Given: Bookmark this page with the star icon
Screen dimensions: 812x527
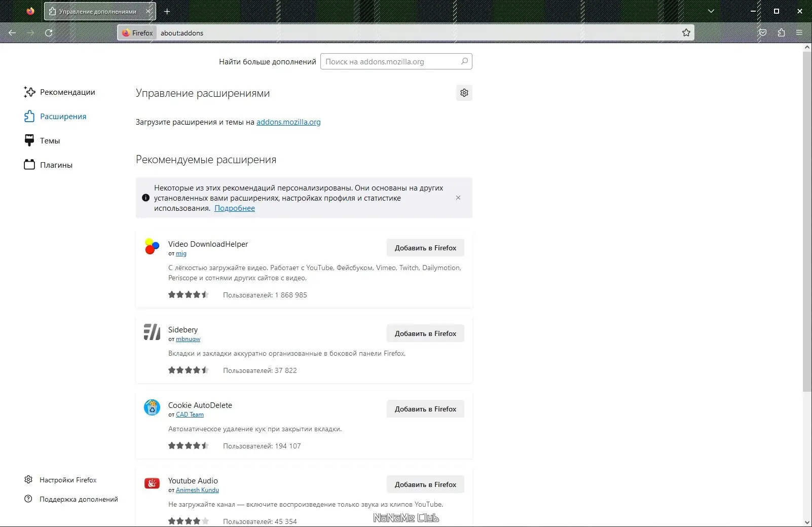Looking at the screenshot, I should pyautogui.click(x=686, y=33).
